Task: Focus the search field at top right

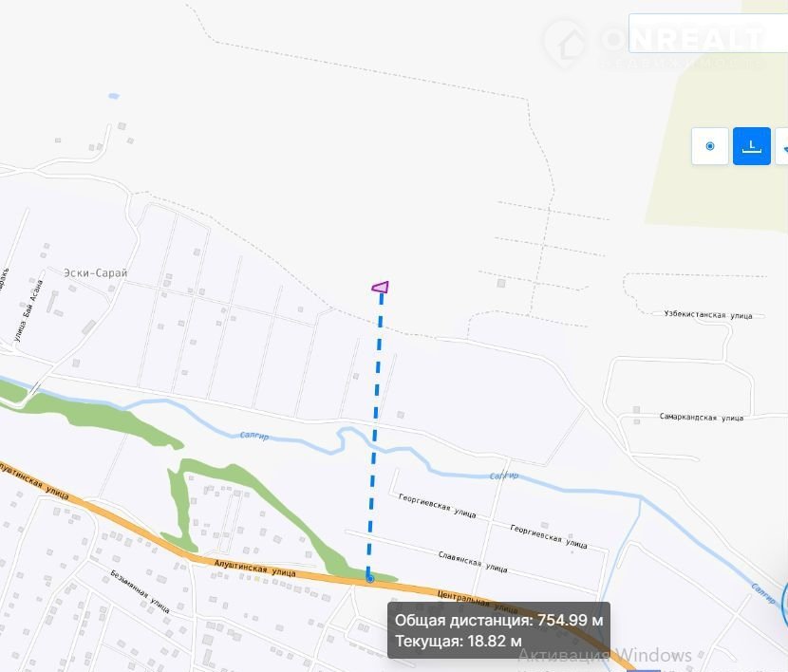Action: pyautogui.click(x=708, y=33)
